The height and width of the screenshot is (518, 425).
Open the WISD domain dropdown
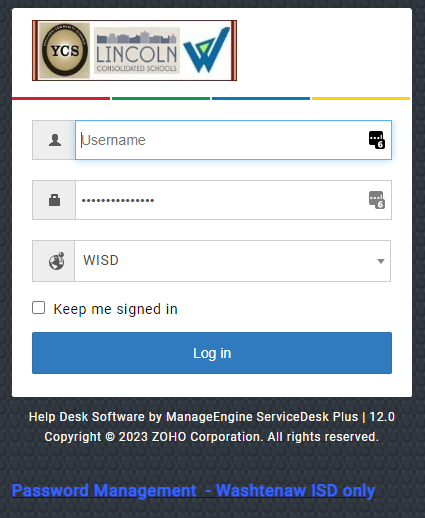click(233, 261)
